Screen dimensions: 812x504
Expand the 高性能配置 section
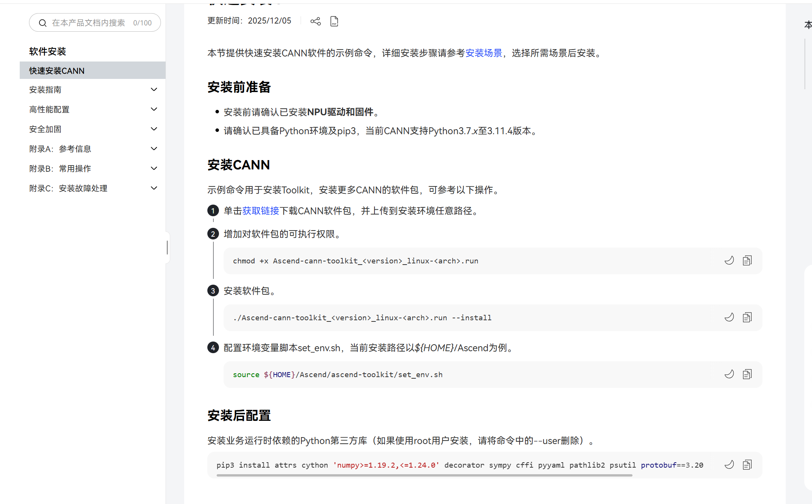(154, 109)
